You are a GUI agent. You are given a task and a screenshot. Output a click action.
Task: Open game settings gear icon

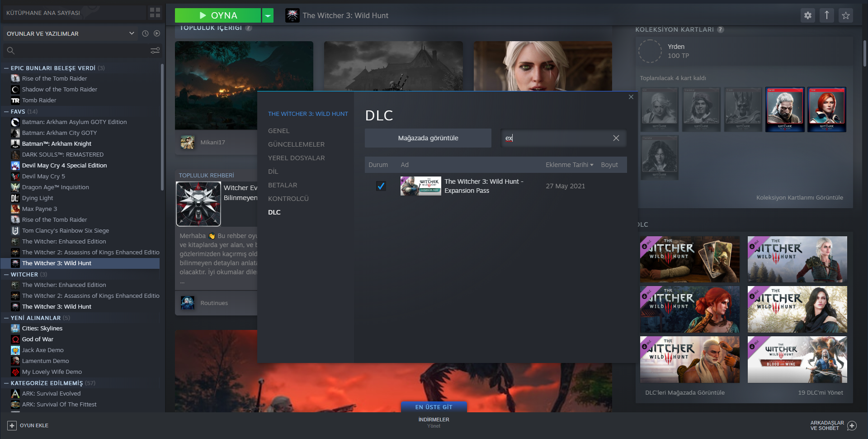pyautogui.click(x=808, y=15)
